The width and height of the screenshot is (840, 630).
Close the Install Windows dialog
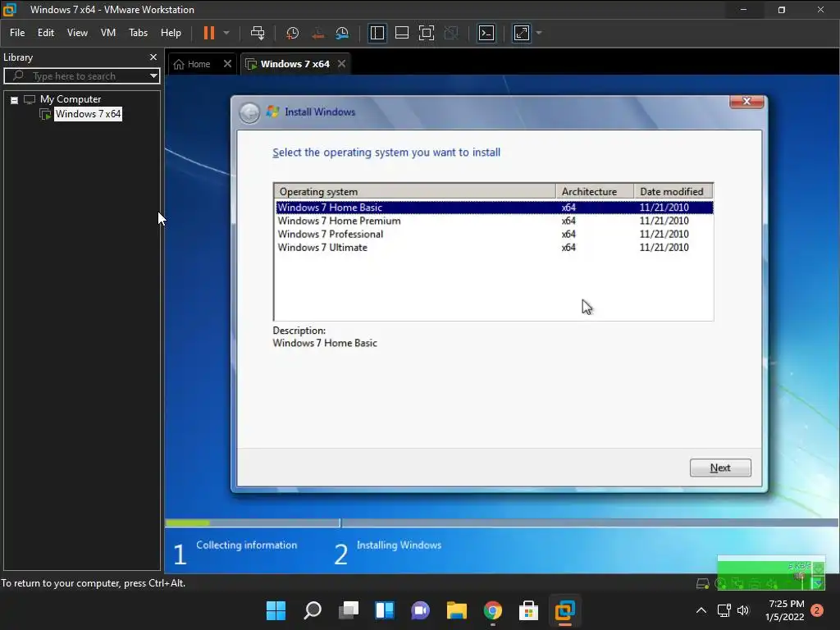[746, 101]
